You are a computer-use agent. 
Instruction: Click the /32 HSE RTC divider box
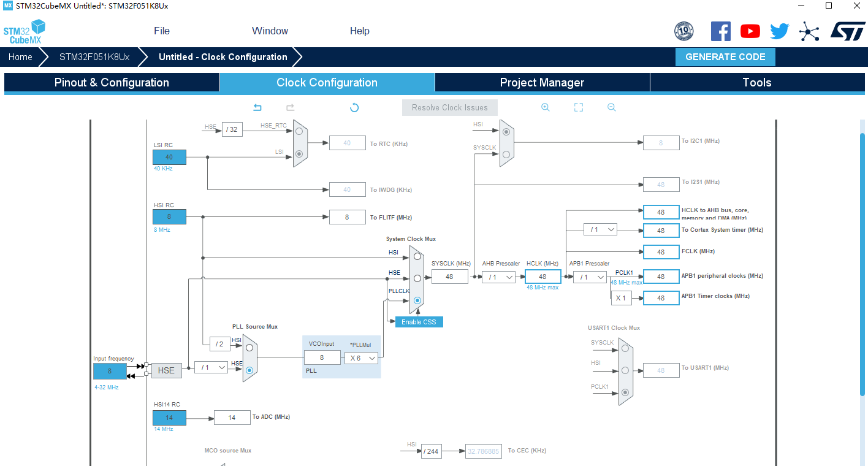(232, 129)
